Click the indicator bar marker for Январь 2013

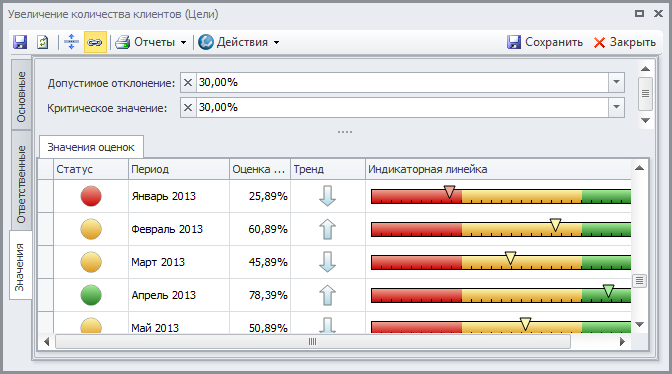pyautogui.click(x=449, y=192)
